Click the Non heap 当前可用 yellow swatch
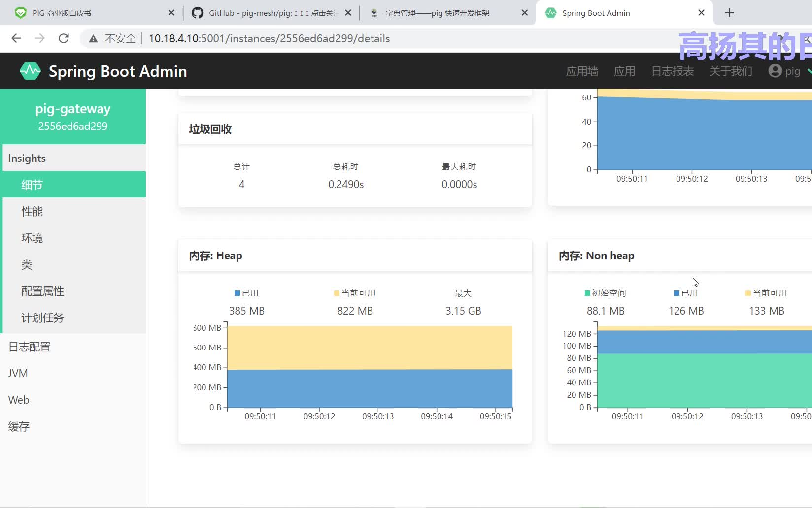The image size is (812, 508). pyautogui.click(x=748, y=293)
